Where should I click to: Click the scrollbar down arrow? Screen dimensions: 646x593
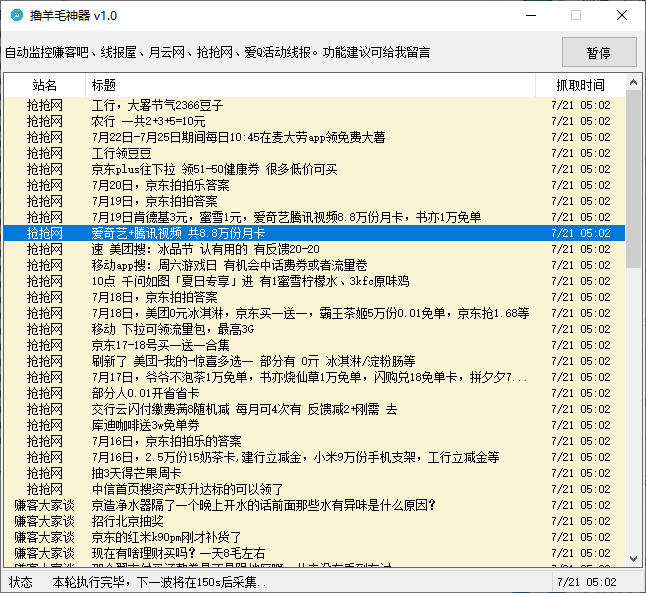pos(633,559)
